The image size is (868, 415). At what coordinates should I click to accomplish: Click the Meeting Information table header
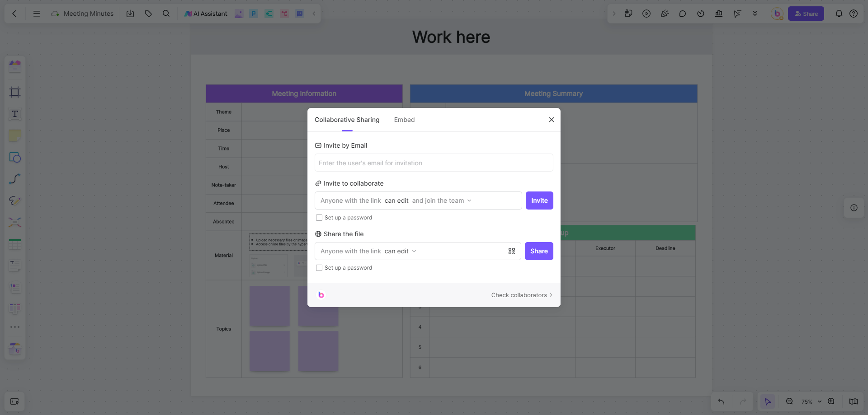tap(304, 93)
